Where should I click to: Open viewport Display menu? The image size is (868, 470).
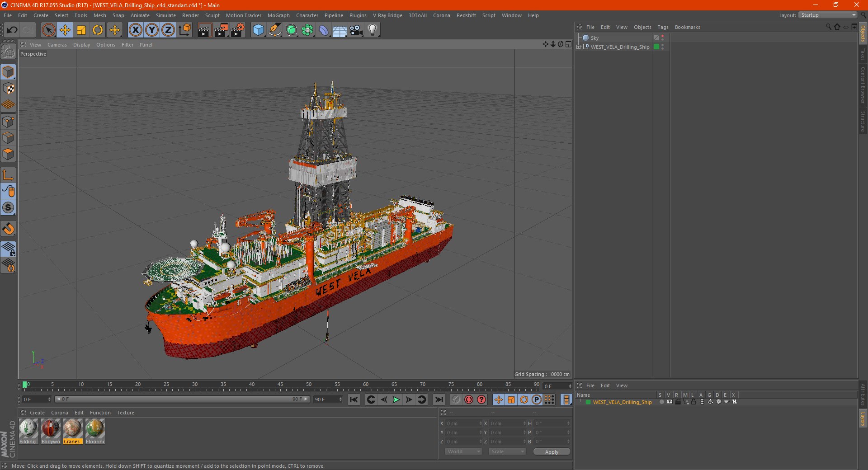pos(81,45)
